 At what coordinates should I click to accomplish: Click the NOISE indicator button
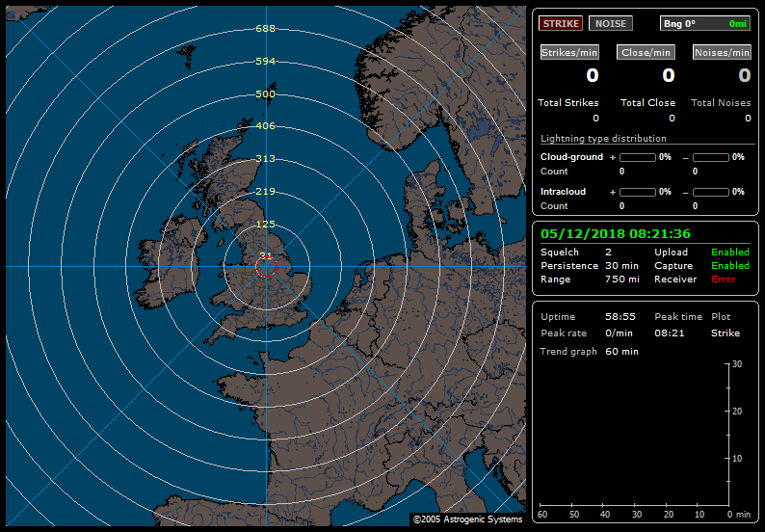point(610,23)
